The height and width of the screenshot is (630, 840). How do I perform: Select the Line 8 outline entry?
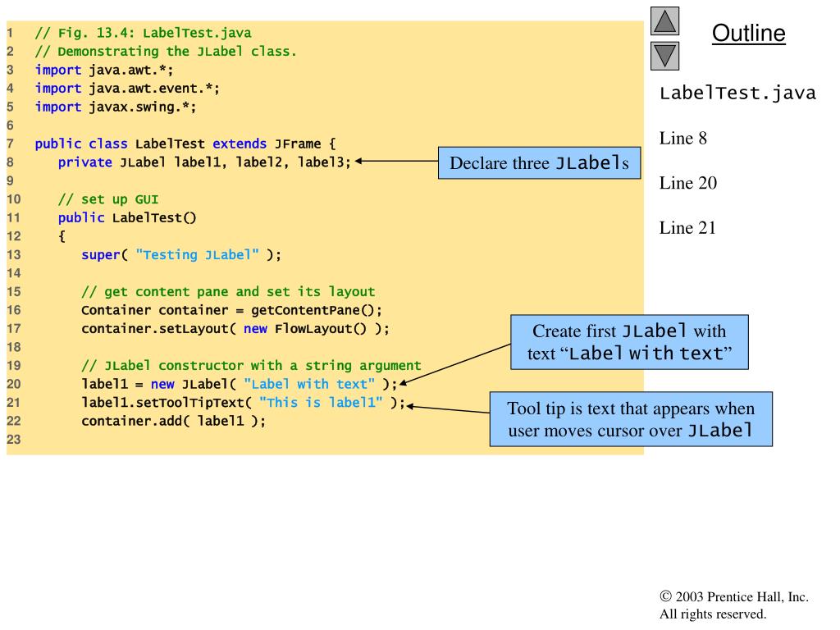pos(683,138)
